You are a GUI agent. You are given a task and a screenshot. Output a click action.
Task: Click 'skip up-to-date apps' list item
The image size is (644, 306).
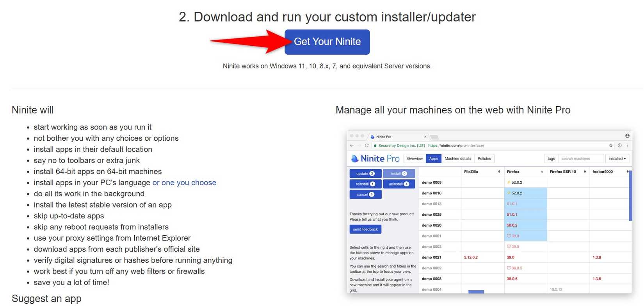point(69,216)
